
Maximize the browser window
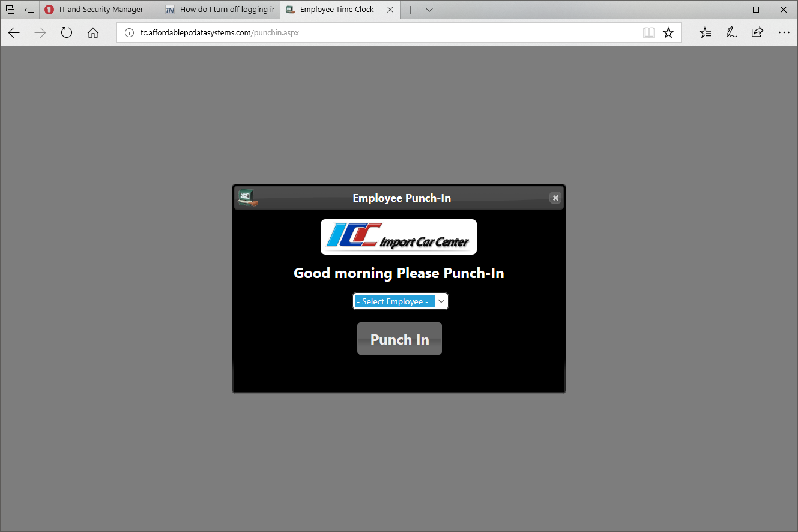point(756,10)
